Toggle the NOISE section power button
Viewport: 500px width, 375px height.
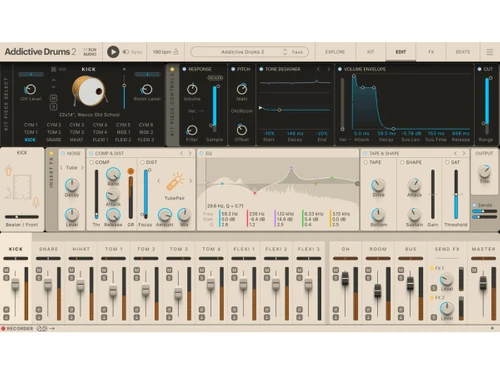[x=63, y=153]
